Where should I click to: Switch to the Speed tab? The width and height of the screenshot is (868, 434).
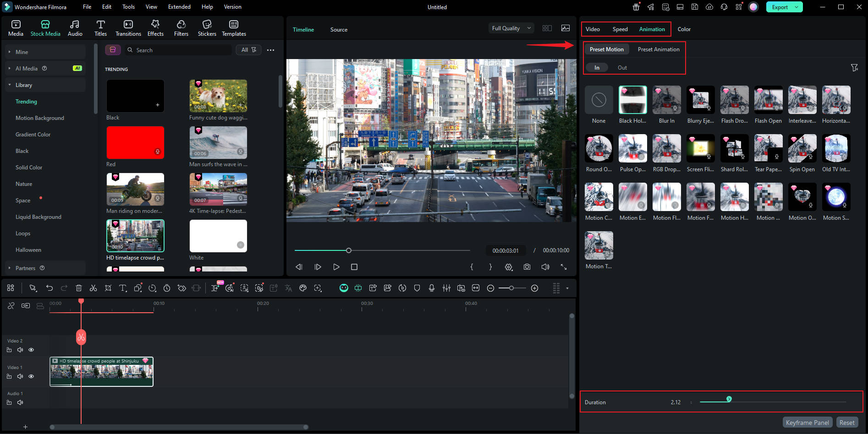click(620, 29)
